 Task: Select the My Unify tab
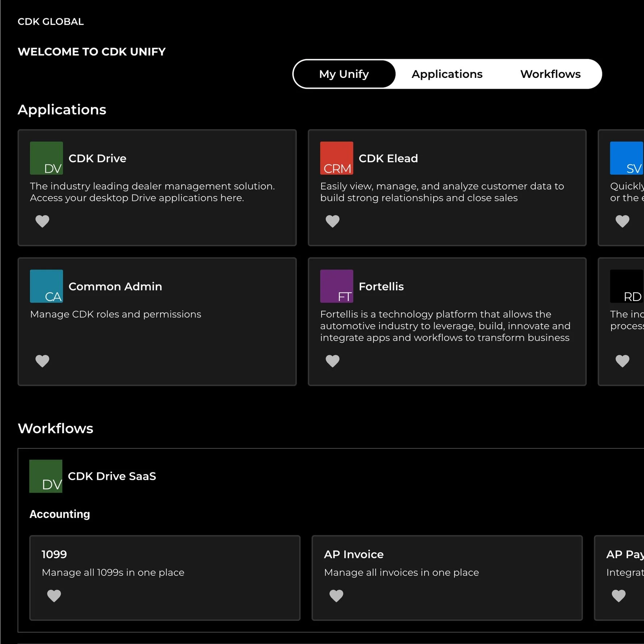tap(344, 74)
